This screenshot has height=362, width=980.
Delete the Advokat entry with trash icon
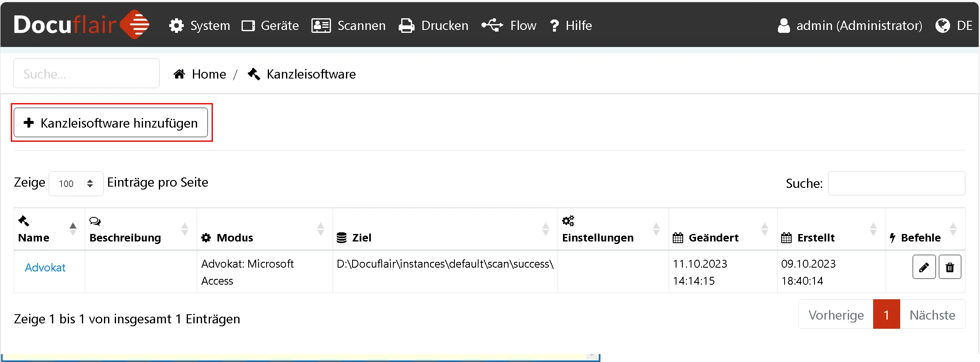tap(950, 267)
